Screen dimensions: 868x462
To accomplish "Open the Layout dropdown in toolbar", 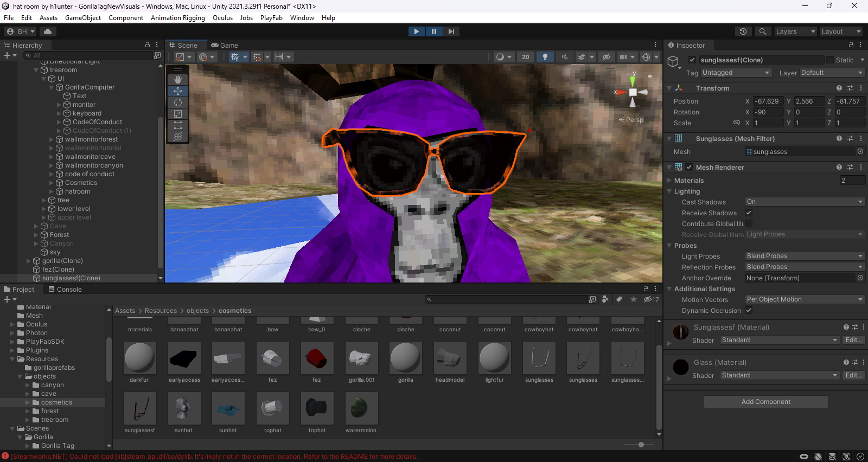I will [841, 31].
